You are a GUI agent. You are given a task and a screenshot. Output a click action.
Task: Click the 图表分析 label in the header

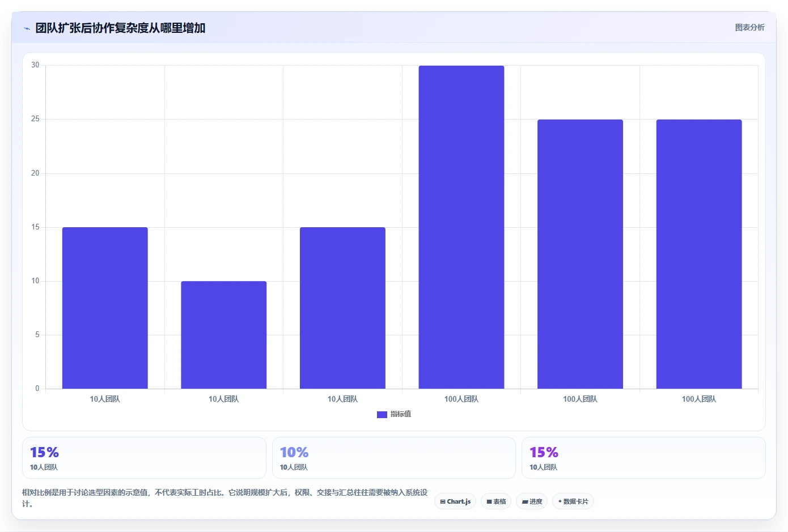[x=749, y=27]
